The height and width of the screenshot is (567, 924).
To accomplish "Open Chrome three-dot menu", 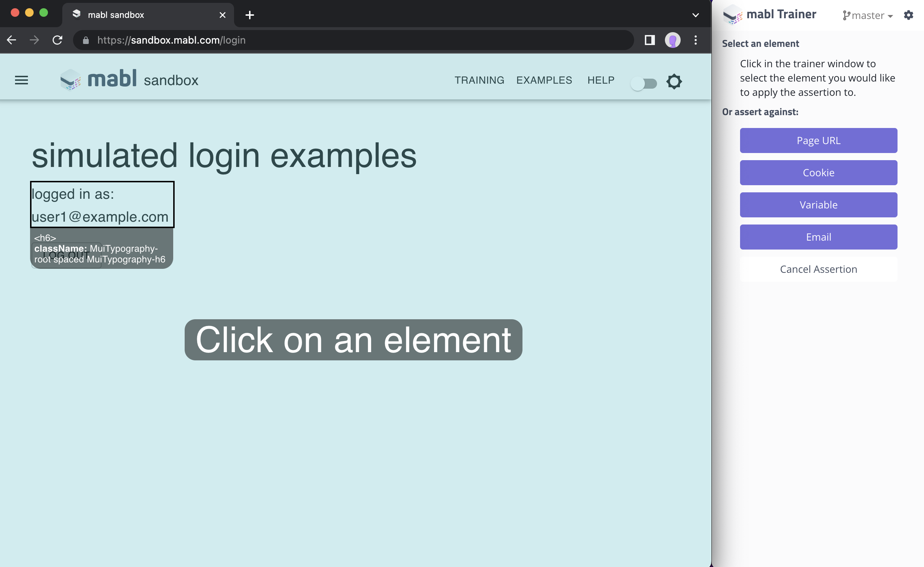I will click(x=695, y=40).
